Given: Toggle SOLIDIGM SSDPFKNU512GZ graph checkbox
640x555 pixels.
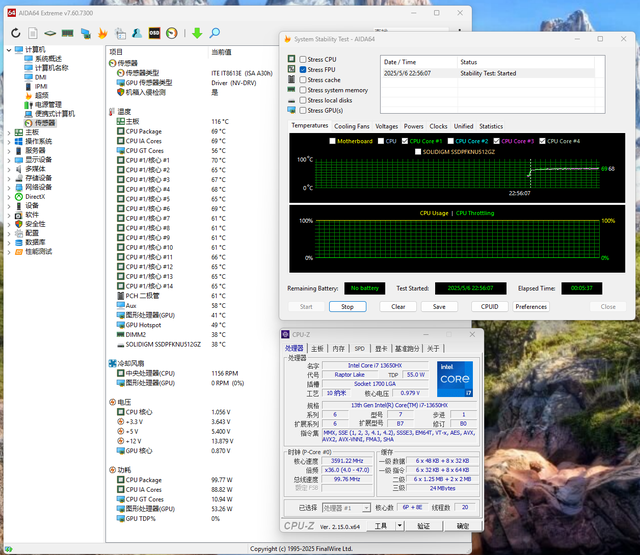Looking at the screenshot, I should pyautogui.click(x=418, y=152).
